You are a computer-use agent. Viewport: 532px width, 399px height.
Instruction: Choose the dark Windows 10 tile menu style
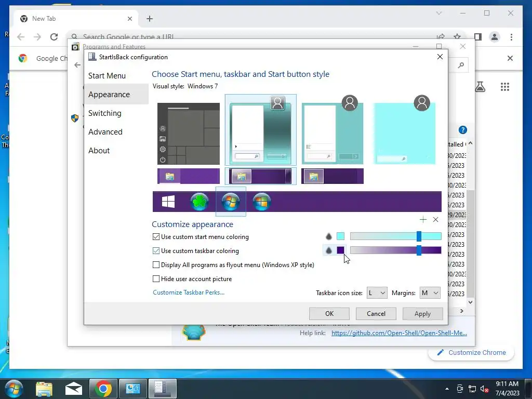(188, 134)
